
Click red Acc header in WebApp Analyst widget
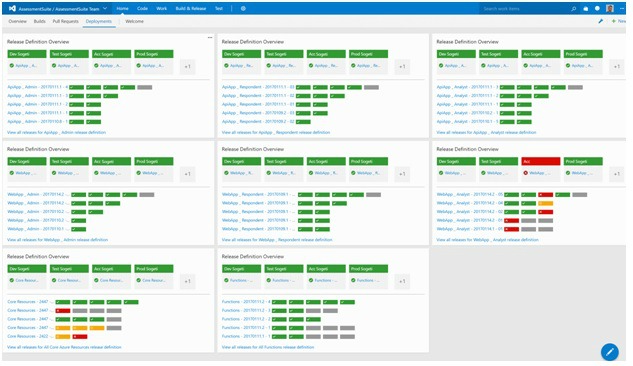[541, 161]
